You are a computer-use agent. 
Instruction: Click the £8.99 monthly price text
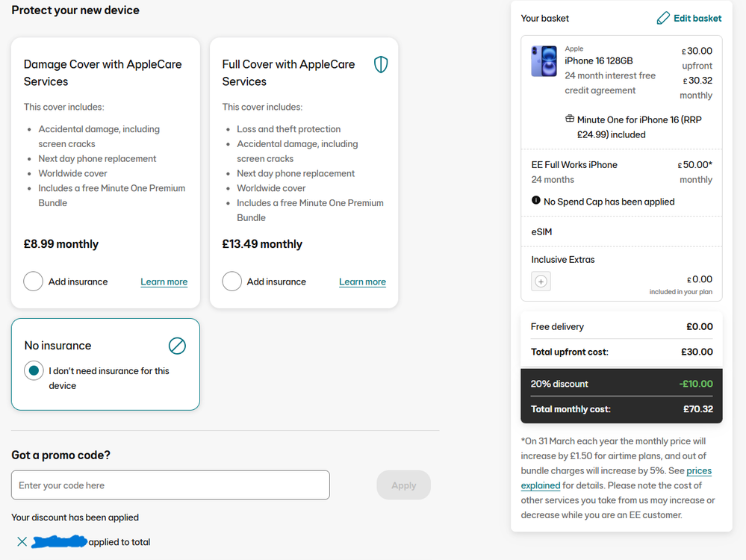[61, 244]
